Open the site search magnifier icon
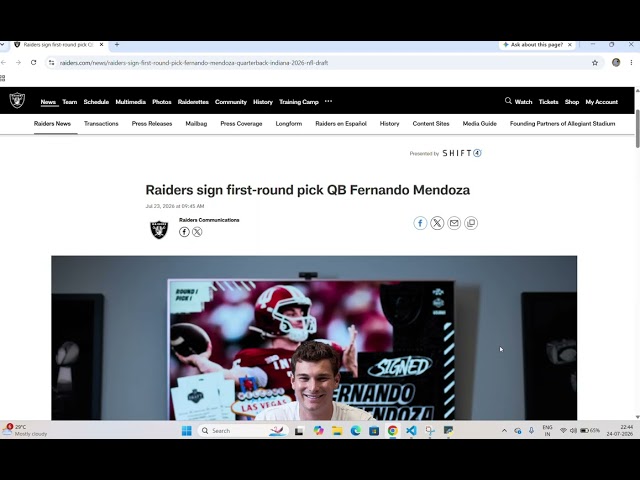Image resolution: width=640 pixels, height=480 pixels. tap(508, 101)
